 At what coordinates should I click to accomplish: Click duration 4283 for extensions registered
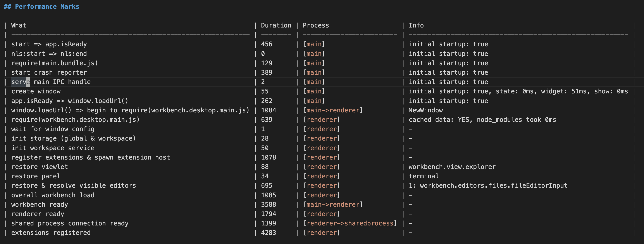(268, 233)
